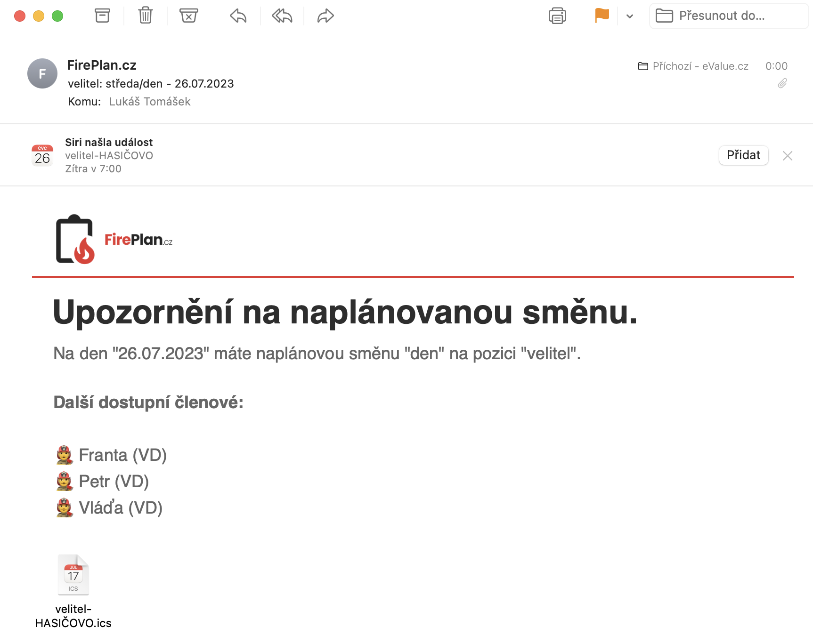813x644 pixels.
Task: Click the sender avatar F
Action: pos(42,73)
